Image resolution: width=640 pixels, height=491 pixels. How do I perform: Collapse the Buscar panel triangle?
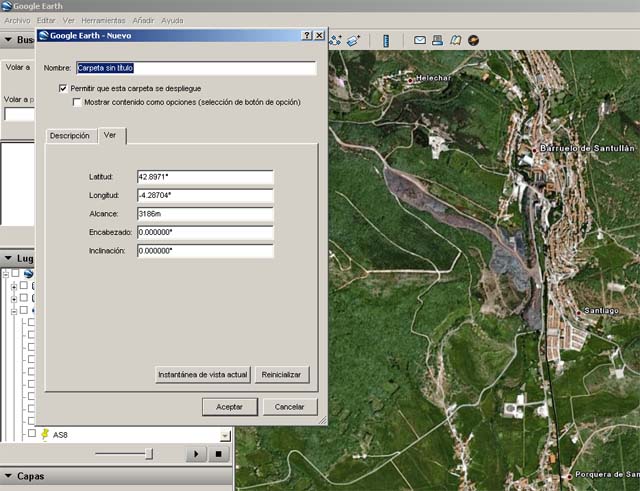(x=9, y=40)
